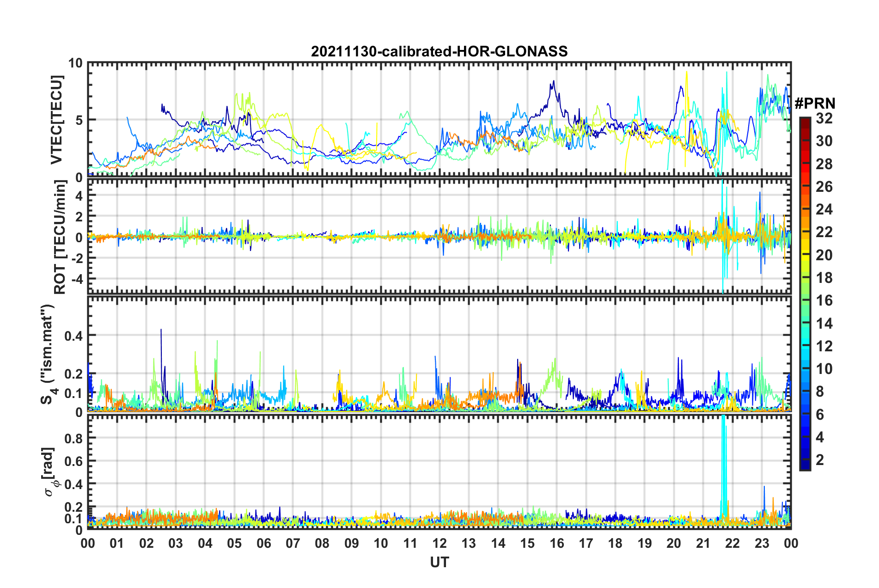Select the 0.2 tick on S4 axis
Screen dimensions: 879x588
[73, 374]
